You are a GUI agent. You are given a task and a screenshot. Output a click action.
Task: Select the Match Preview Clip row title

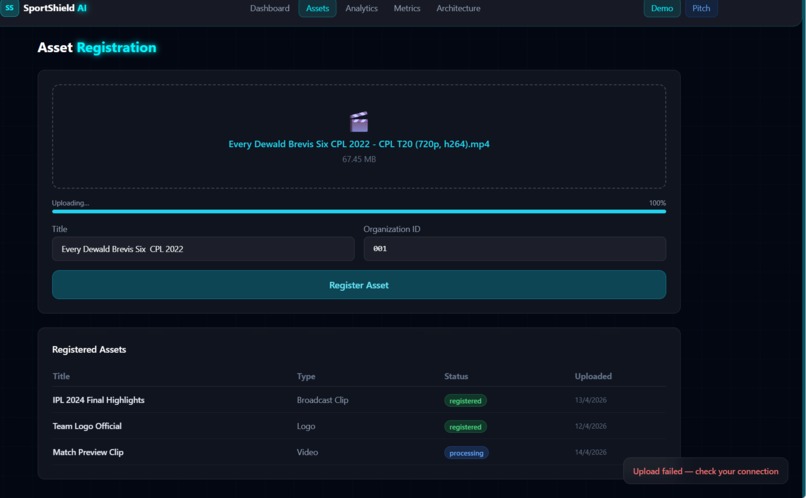pyautogui.click(x=88, y=452)
